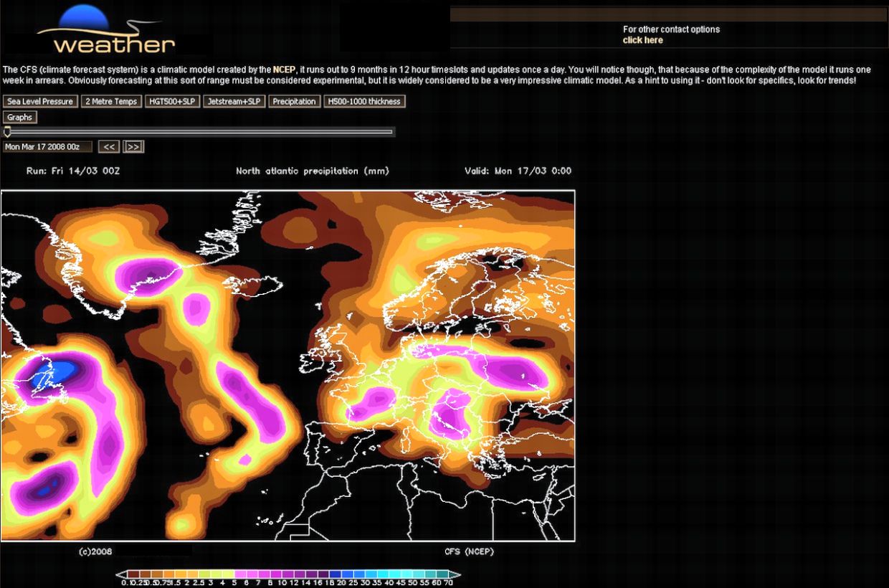Open the Jetstream+SLP chart

(x=234, y=101)
